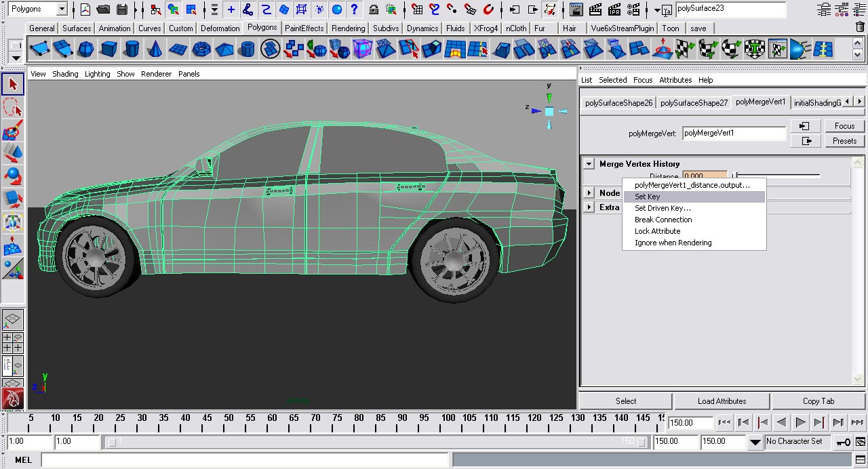Expand the Node section below Merge Vertex History

[589, 193]
